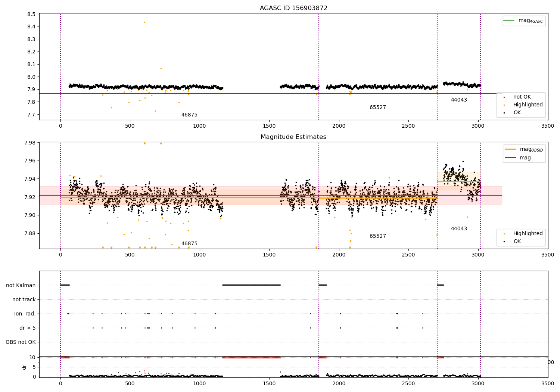Click the y-axis tick '10' on the dr plot

[x=33, y=357]
